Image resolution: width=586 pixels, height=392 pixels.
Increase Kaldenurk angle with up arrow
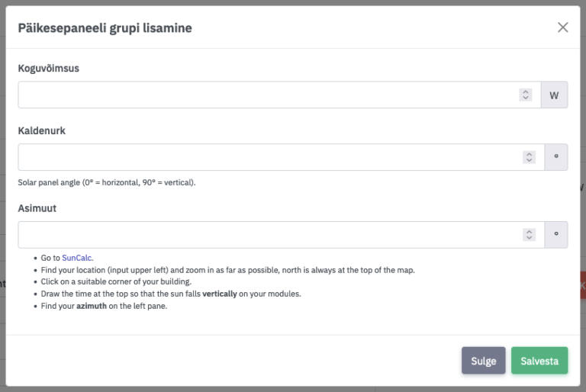[529, 154]
